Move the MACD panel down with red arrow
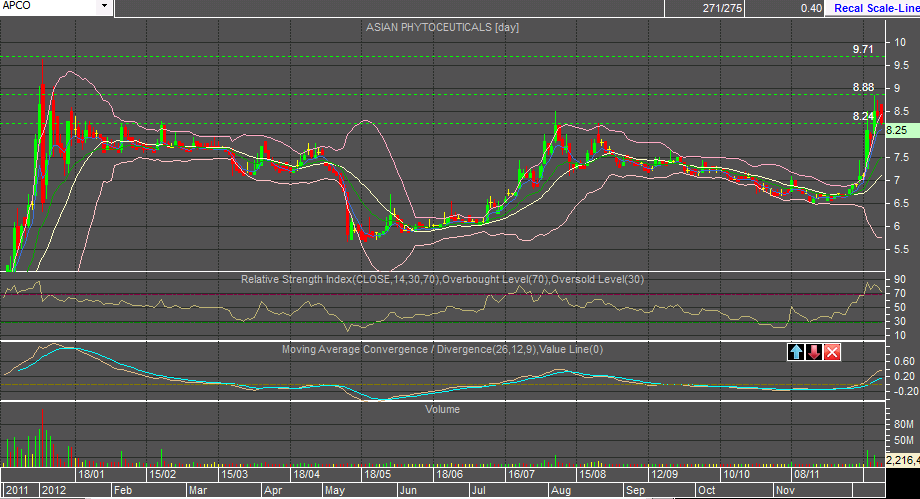The image size is (920, 499). tap(814, 352)
